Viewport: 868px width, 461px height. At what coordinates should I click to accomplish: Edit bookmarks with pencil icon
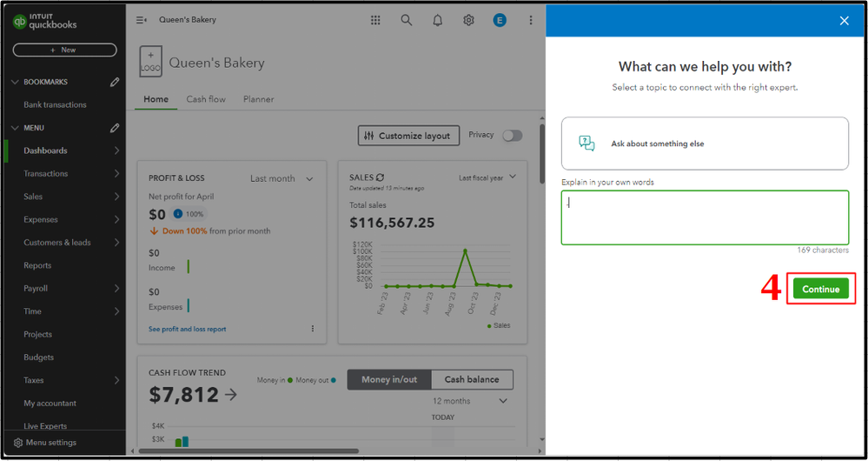click(x=115, y=82)
